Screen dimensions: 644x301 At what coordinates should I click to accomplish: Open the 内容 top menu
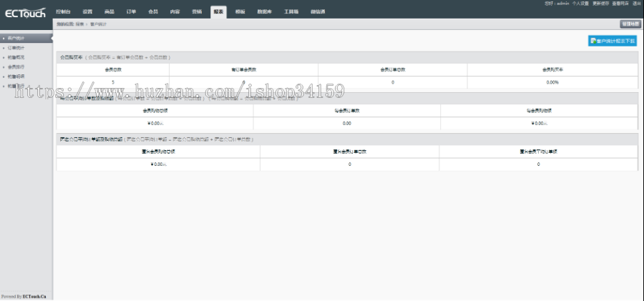click(x=175, y=12)
